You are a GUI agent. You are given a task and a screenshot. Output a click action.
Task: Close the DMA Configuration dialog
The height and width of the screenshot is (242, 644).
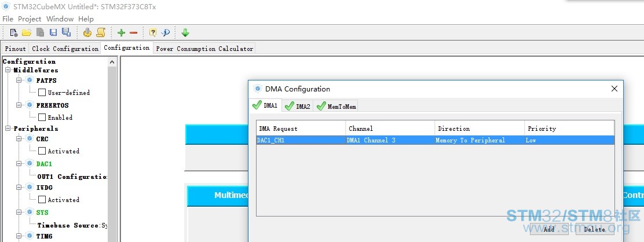point(614,89)
